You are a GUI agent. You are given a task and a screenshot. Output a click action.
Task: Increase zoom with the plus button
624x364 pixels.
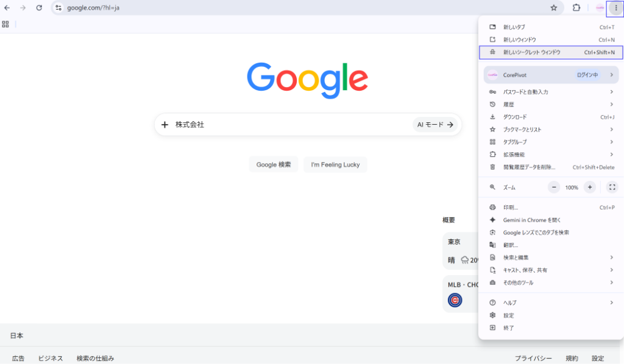pos(590,187)
